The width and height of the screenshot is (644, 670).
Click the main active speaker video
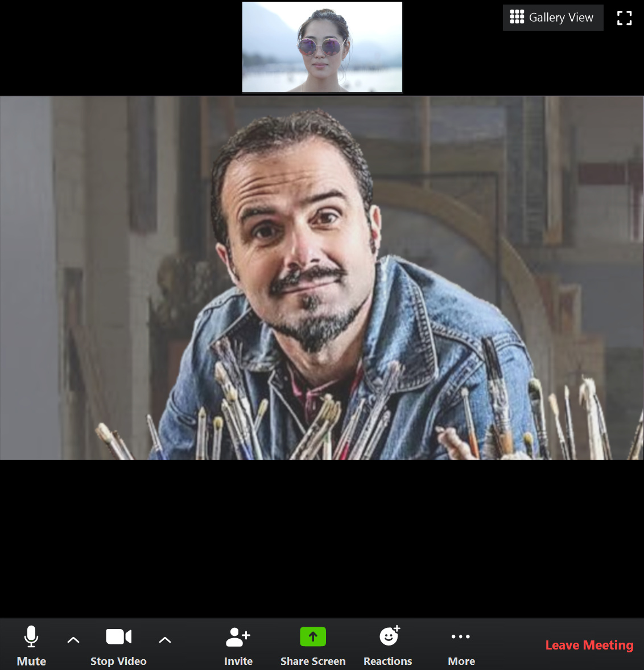(x=322, y=278)
